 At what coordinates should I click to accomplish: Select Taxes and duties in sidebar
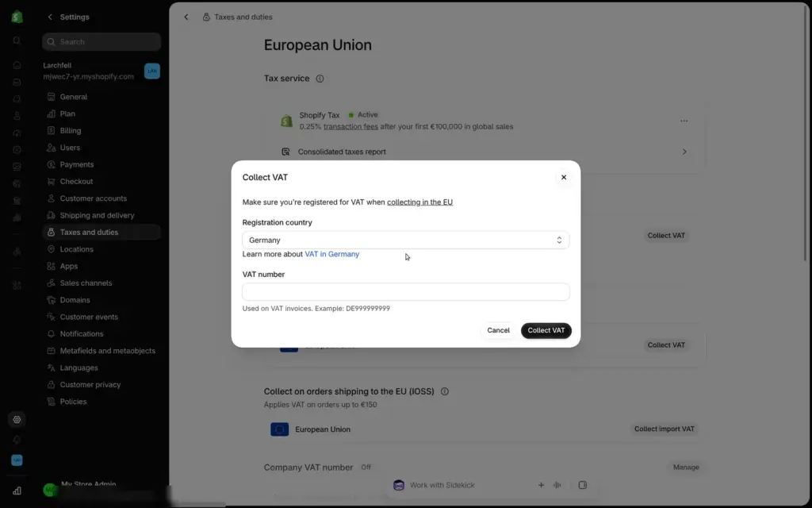(x=101, y=233)
